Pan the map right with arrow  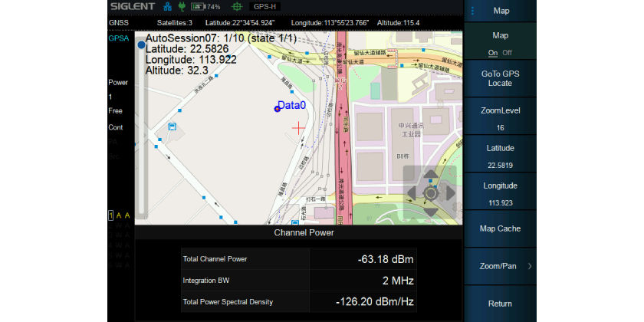449,193
